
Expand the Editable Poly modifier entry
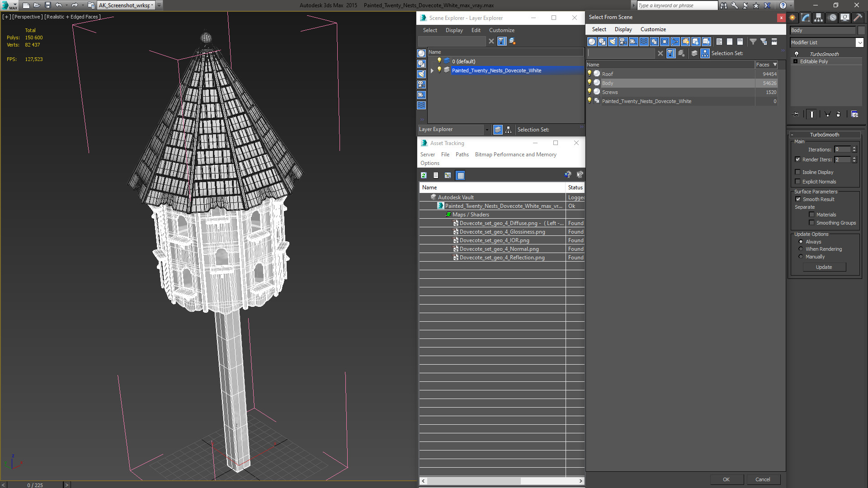pyautogui.click(x=795, y=61)
